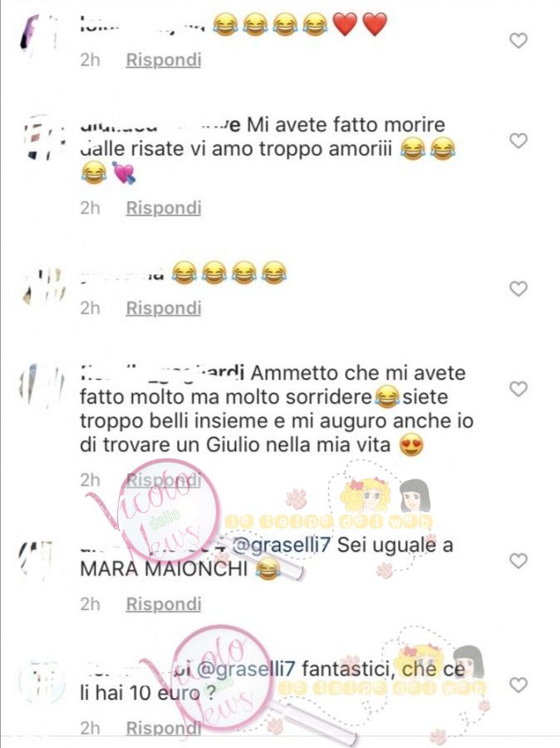Reply to the 'vi amo troppo amoriii' comment
560x748 pixels.
[x=164, y=208]
